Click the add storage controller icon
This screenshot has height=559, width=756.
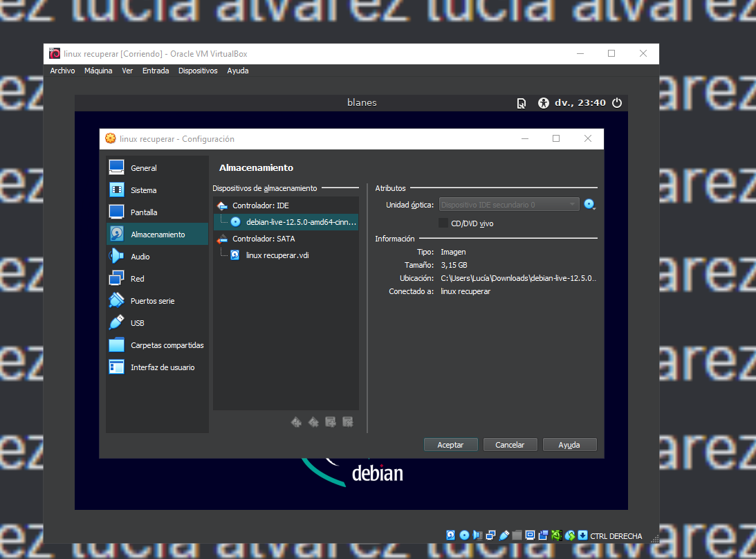point(296,421)
